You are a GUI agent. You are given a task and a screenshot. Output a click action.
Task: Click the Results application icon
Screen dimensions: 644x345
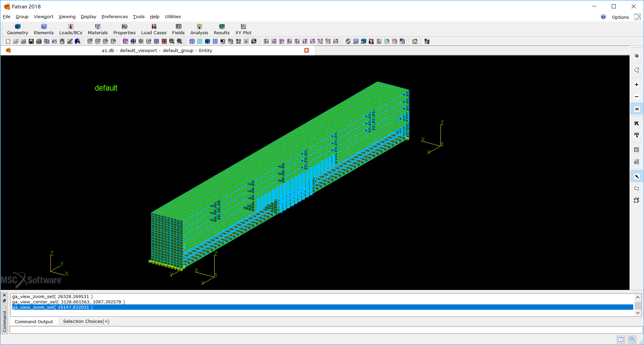[x=222, y=29]
